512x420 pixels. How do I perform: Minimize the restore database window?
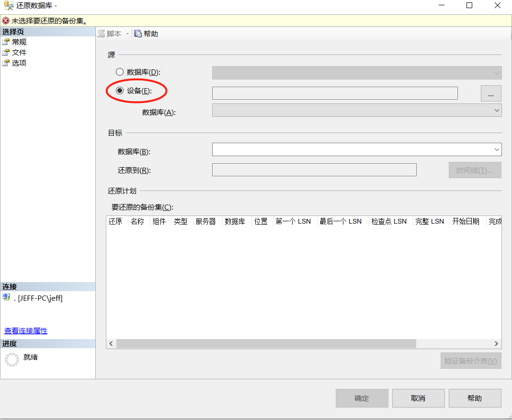click(442, 5)
